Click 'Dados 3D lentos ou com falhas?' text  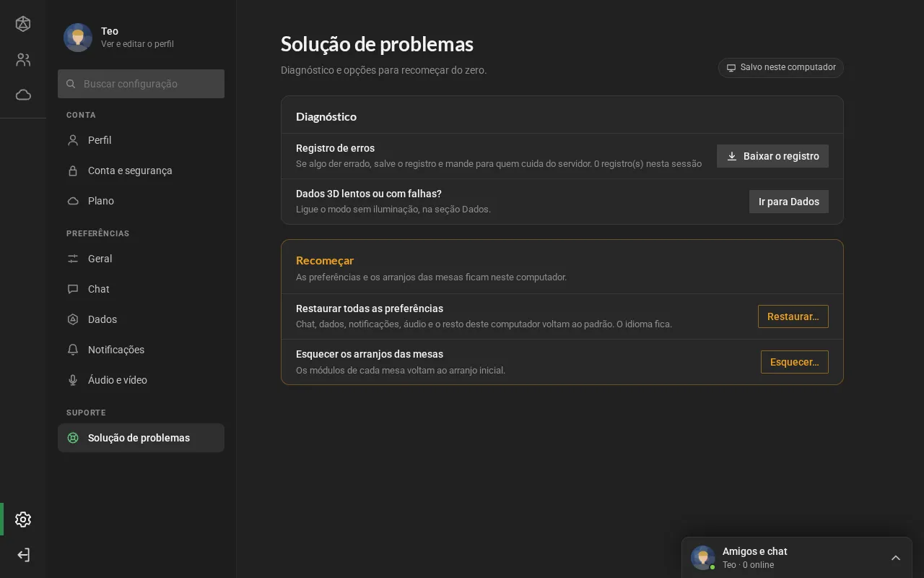pos(369,194)
